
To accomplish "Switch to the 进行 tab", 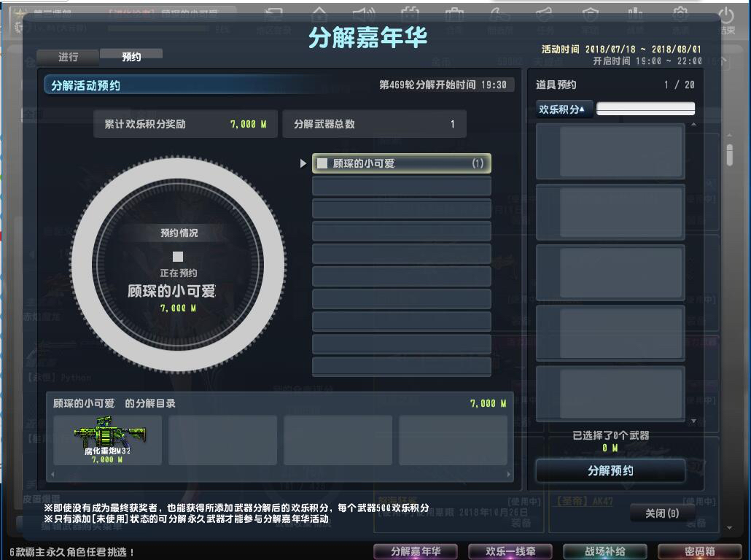I will coord(68,57).
